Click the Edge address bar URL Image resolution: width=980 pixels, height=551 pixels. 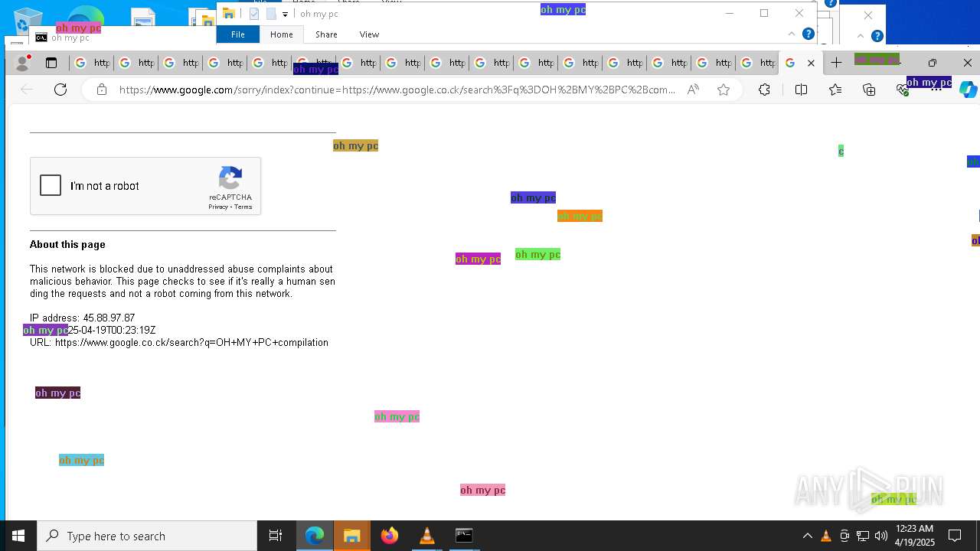[x=397, y=90]
